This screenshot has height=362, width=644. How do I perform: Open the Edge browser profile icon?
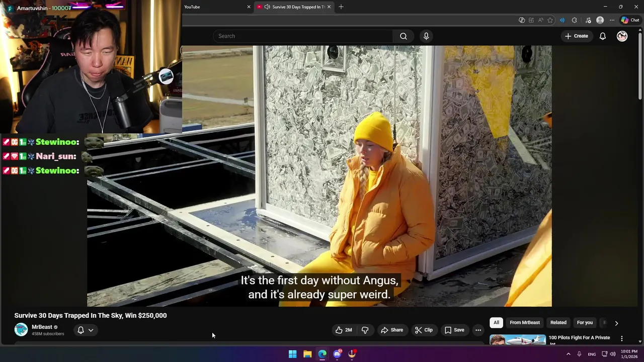[x=600, y=20]
